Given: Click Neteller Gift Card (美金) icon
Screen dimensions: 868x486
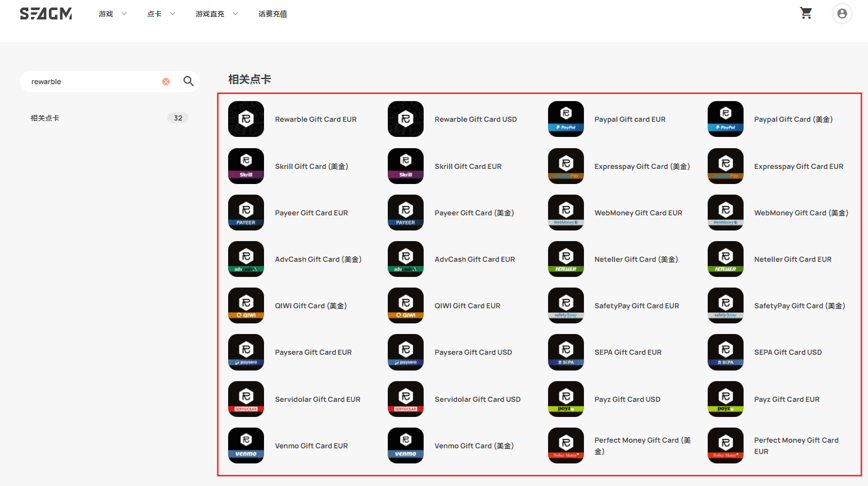Looking at the screenshot, I should tap(566, 259).
